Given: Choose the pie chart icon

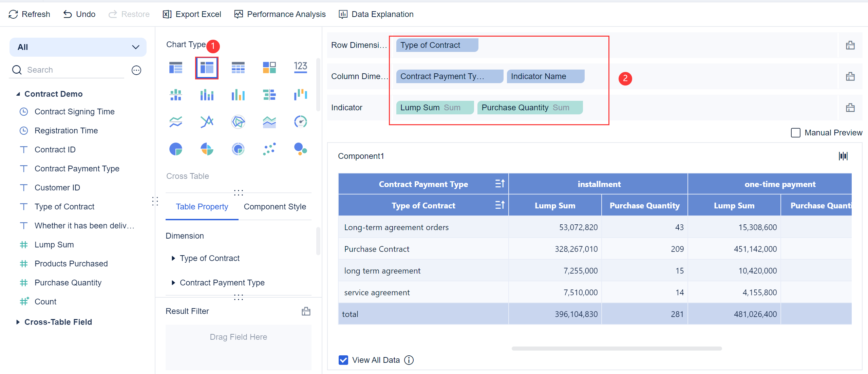Looking at the screenshot, I should point(175,149).
